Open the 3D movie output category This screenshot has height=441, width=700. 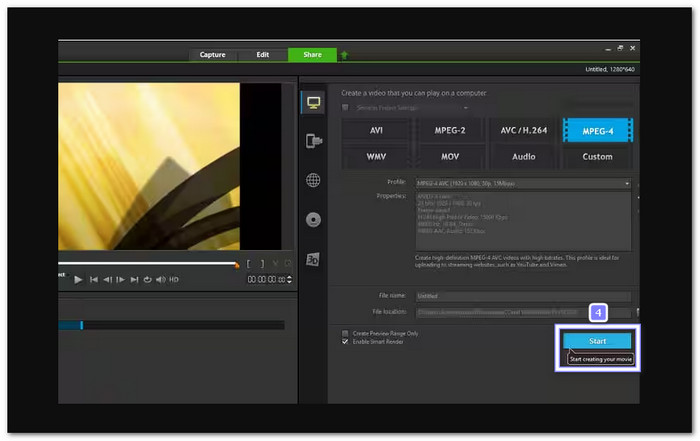[313, 258]
